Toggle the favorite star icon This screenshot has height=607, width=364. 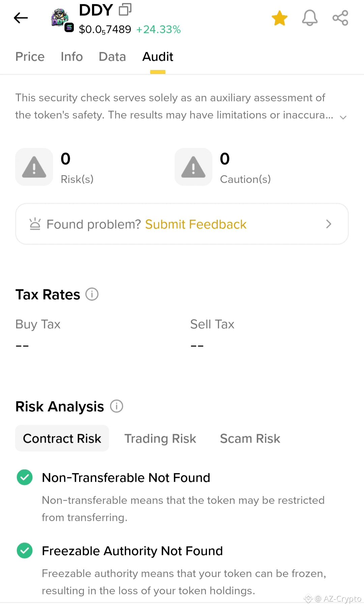[x=279, y=18]
